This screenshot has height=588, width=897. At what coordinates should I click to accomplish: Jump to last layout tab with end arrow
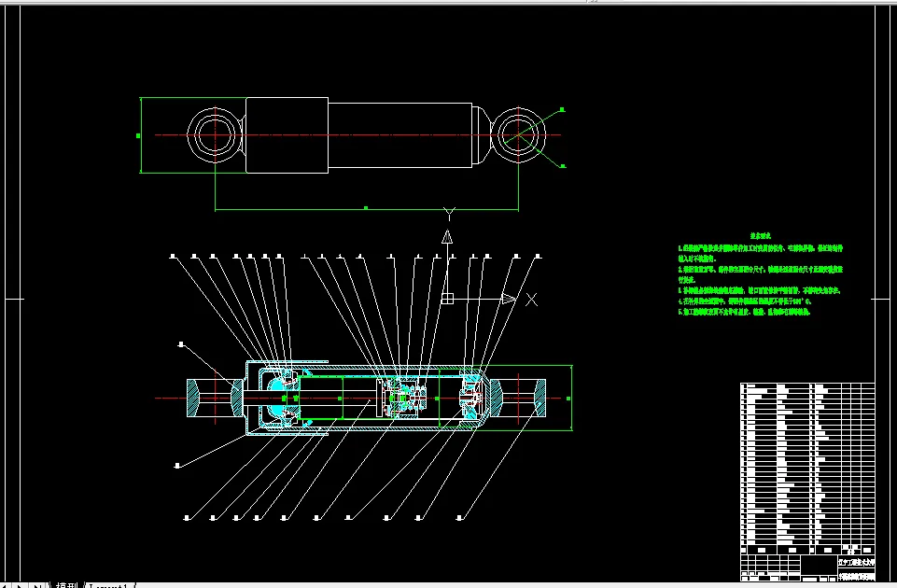click(36, 586)
